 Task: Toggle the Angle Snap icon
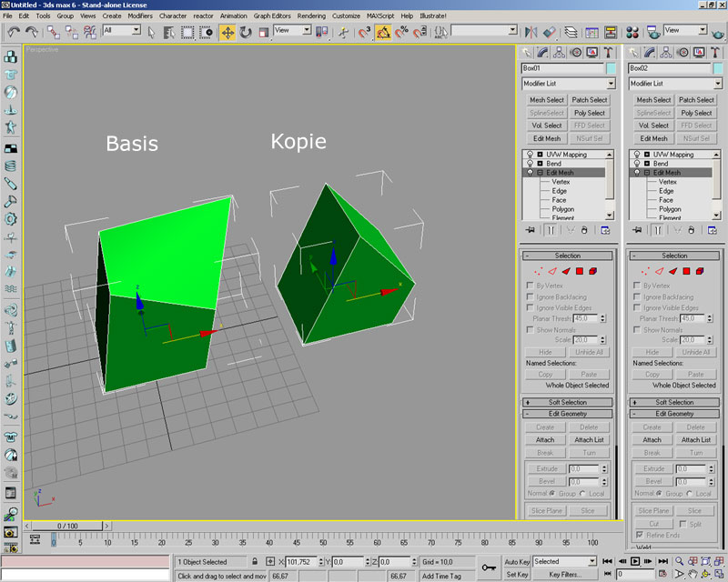383,32
